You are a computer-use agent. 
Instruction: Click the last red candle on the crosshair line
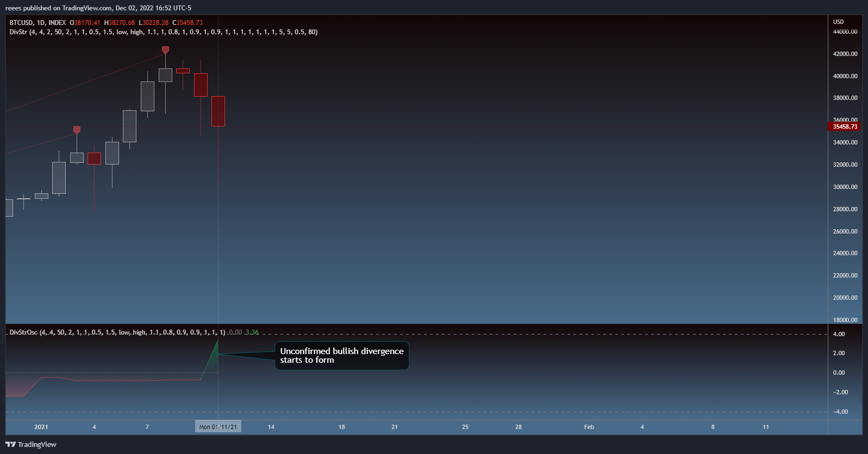pyautogui.click(x=218, y=111)
